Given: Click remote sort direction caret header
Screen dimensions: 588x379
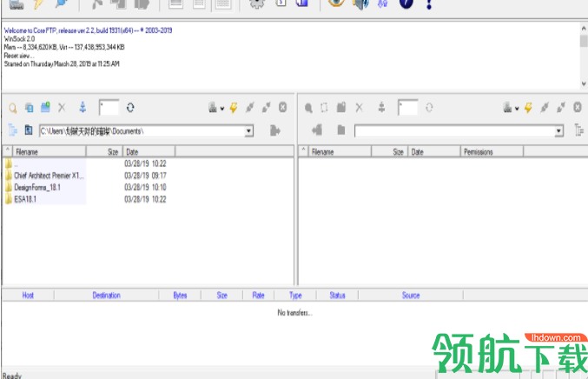Looking at the screenshot, I should [x=304, y=151].
